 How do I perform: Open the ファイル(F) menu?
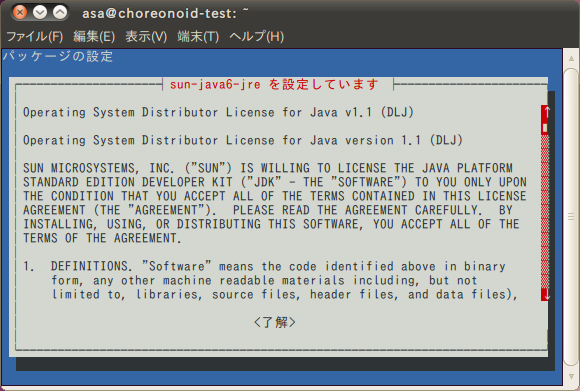[x=35, y=37]
